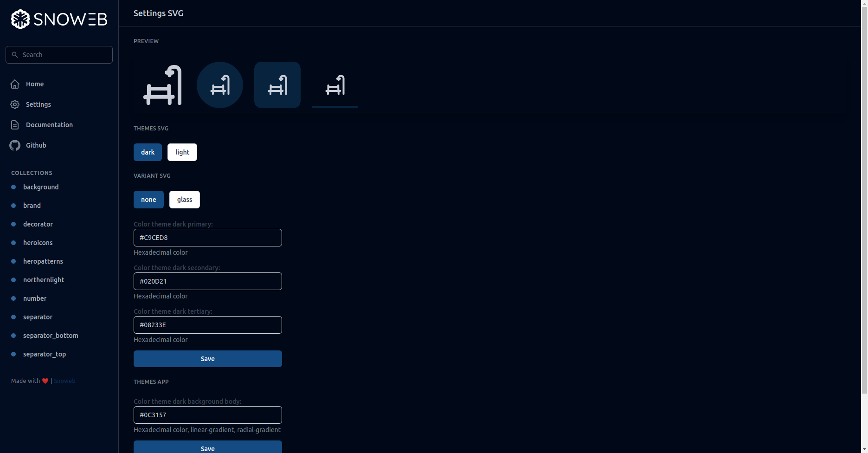Open the northernlight collection

click(44, 279)
